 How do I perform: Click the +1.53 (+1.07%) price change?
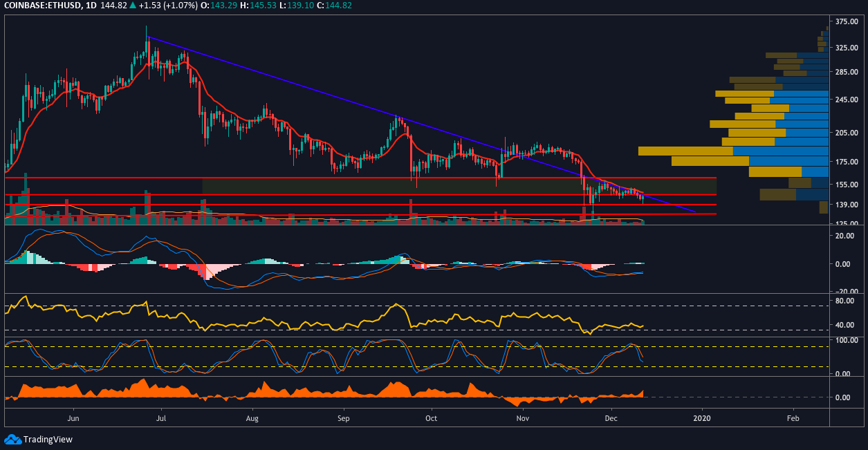coord(169,6)
